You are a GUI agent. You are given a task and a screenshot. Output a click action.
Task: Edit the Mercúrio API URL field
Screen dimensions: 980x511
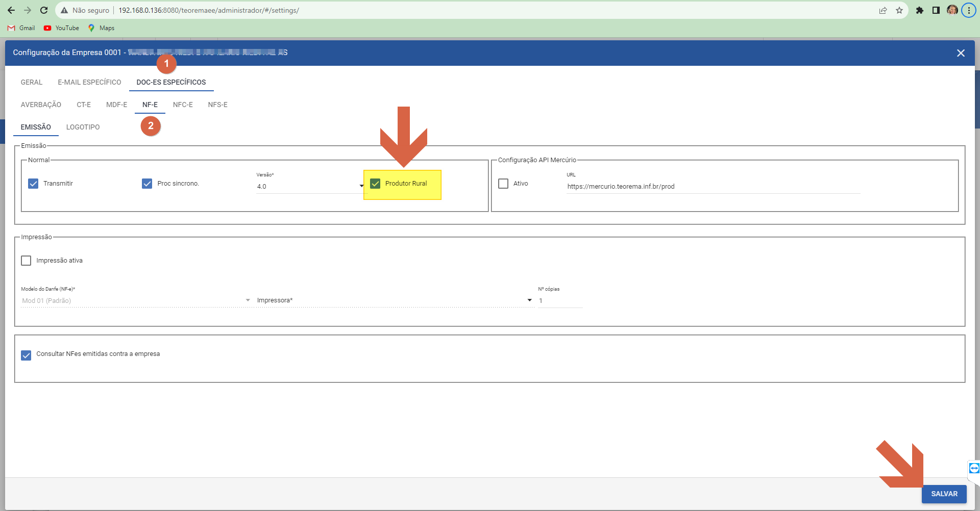[713, 187]
